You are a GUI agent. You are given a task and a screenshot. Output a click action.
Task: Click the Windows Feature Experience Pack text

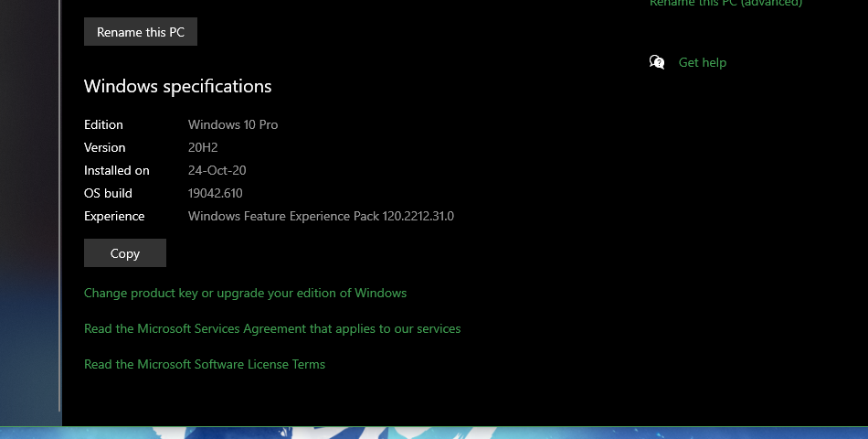tap(321, 216)
